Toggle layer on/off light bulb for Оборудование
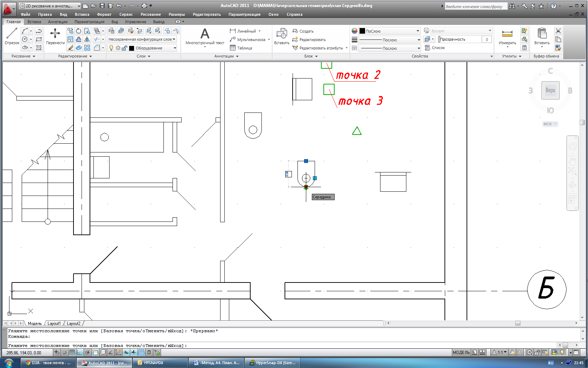 (x=111, y=48)
